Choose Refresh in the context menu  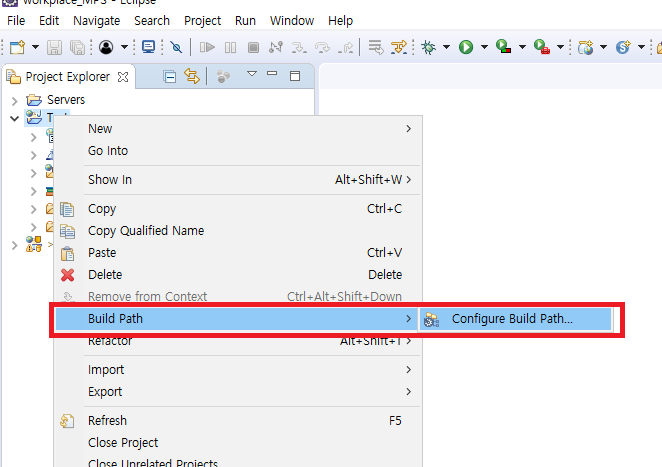pyautogui.click(x=238, y=421)
